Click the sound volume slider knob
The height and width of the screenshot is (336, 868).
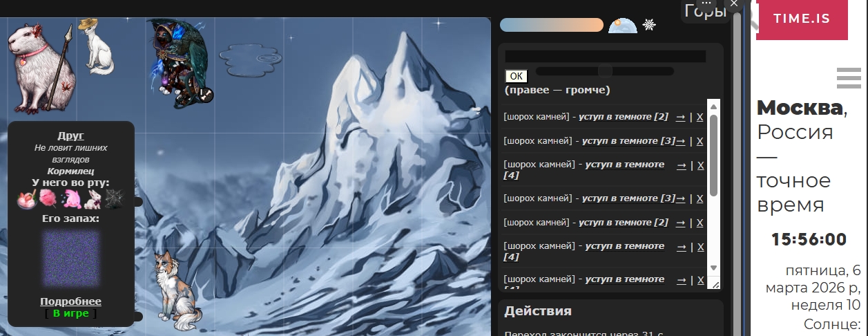(605, 71)
